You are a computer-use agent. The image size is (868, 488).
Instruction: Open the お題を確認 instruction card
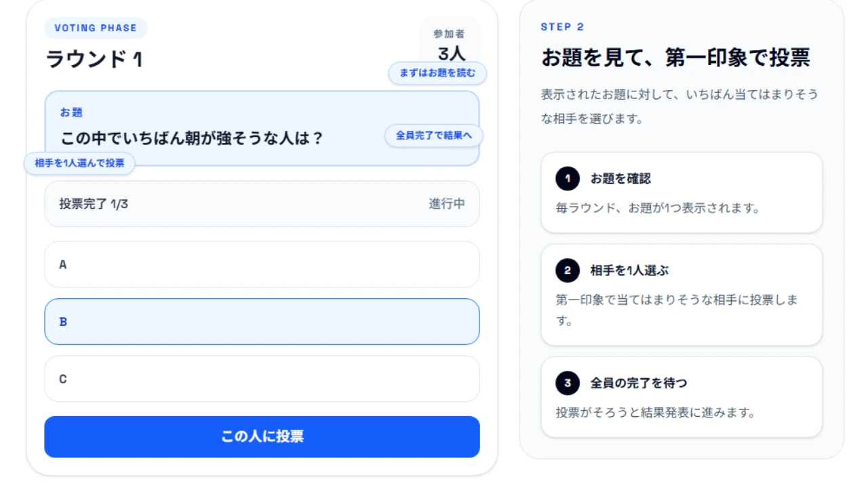[x=682, y=193]
